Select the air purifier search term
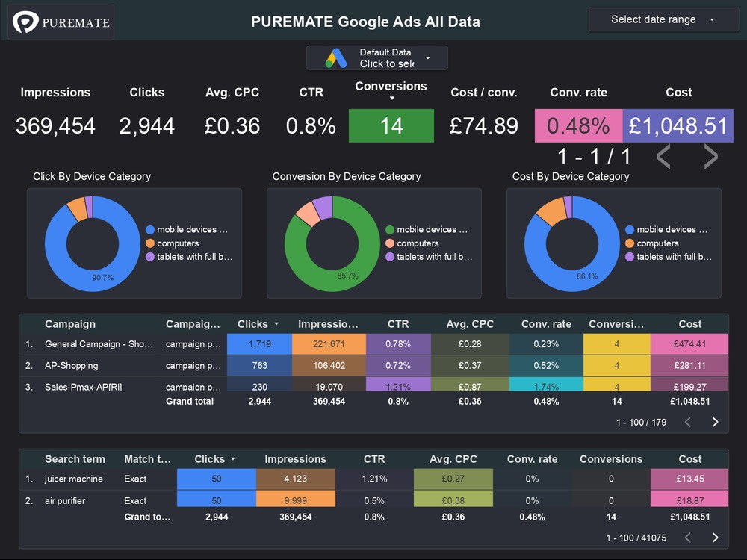747x560 pixels. [x=65, y=500]
